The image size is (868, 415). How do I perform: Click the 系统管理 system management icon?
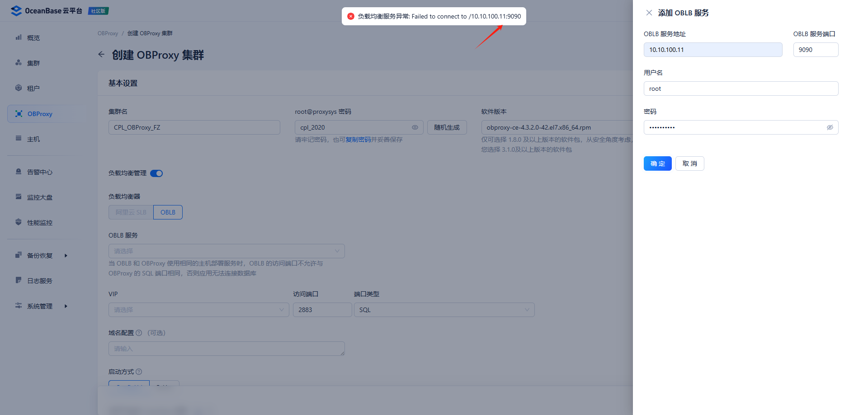click(x=19, y=306)
